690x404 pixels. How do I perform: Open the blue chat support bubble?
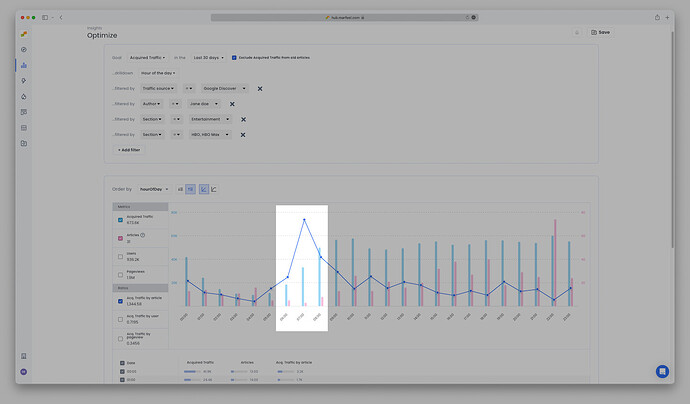coord(662,371)
